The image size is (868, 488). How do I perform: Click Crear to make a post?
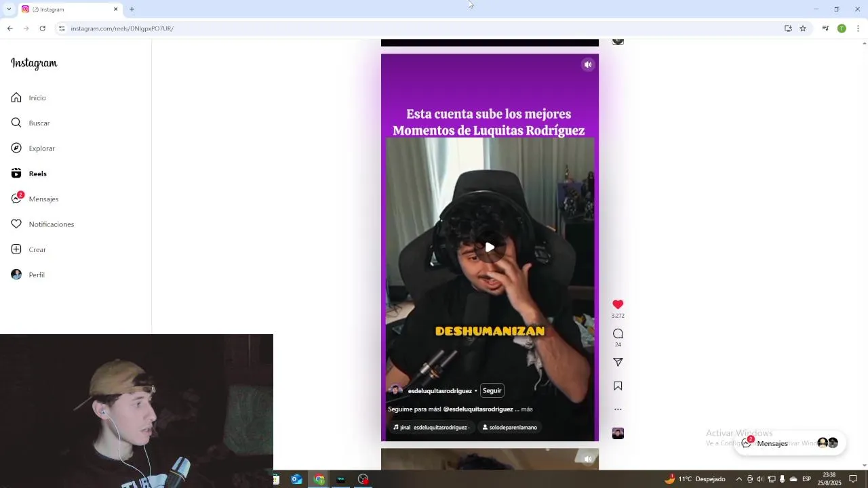pyautogui.click(x=28, y=249)
